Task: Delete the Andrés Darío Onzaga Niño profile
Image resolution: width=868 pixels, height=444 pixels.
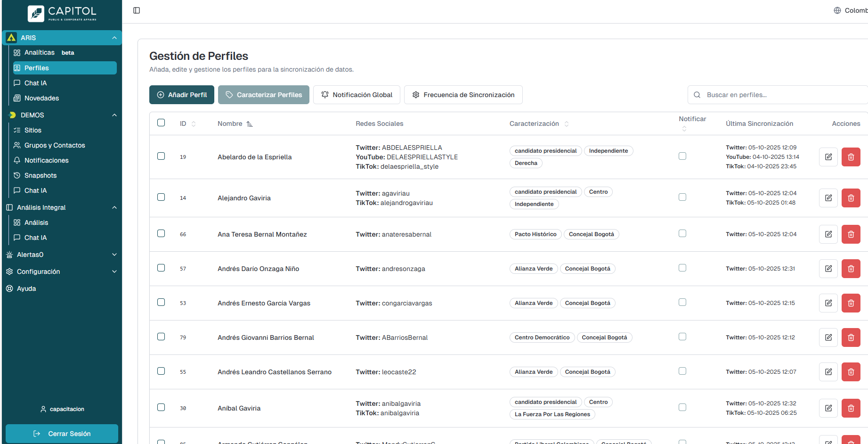Action: tap(851, 269)
